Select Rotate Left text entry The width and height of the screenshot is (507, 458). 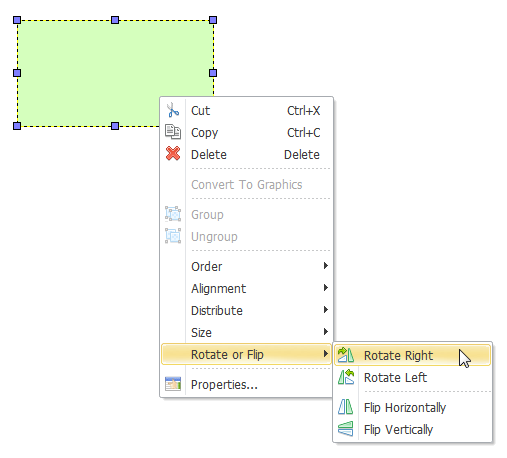(x=395, y=377)
